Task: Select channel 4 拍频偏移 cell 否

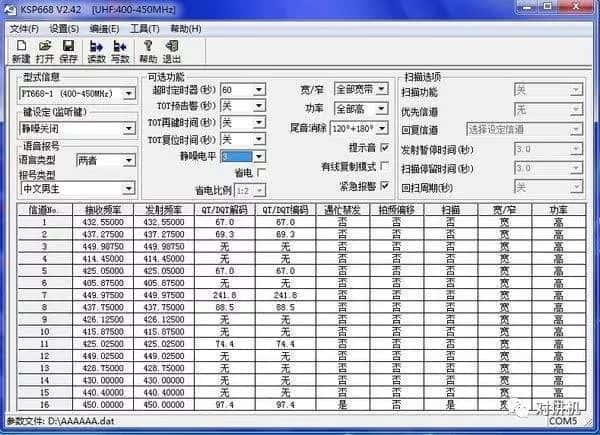Action: pos(396,259)
